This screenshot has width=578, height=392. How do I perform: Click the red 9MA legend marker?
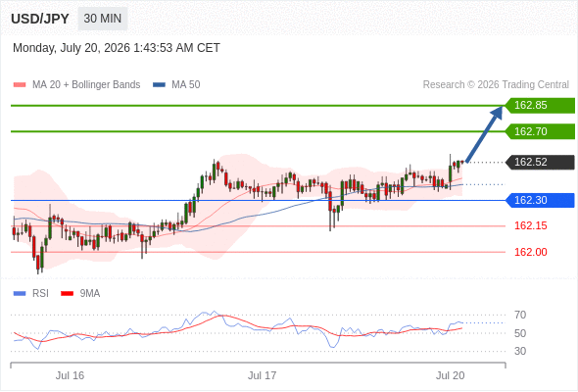tap(67, 294)
